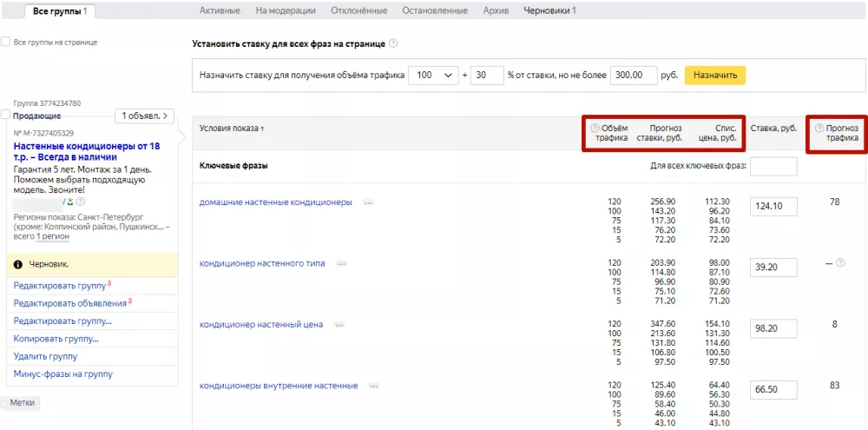
Task: Click the yellow 'Назначить' button
Action: click(x=715, y=76)
